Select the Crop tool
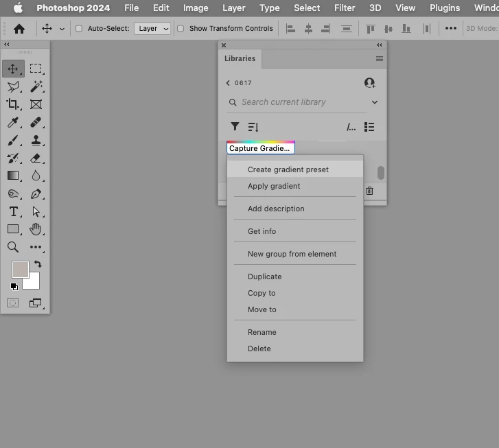The width and height of the screenshot is (499, 448). (x=13, y=104)
